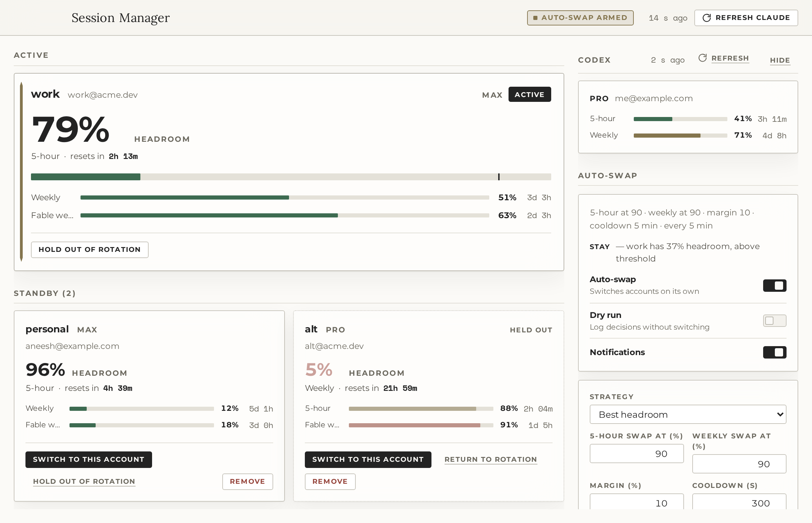Click the 5-hour swap at input field
This screenshot has width=812, height=523.
[x=637, y=453]
